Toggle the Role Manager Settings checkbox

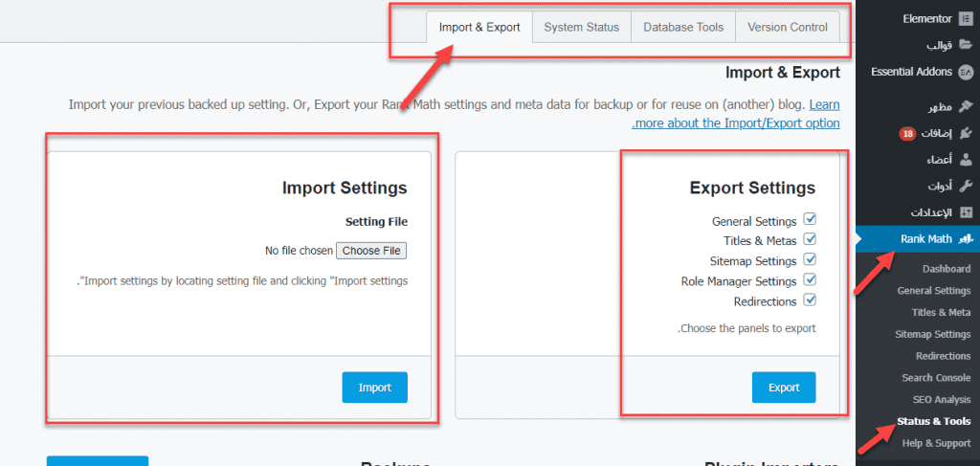pyautogui.click(x=810, y=280)
